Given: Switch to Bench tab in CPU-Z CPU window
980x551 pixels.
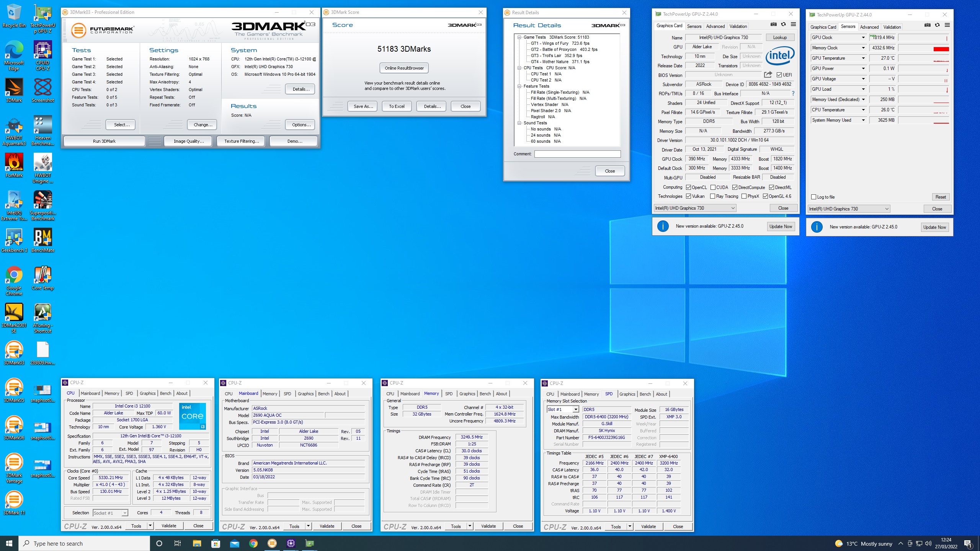Looking at the screenshot, I should point(165,393).
